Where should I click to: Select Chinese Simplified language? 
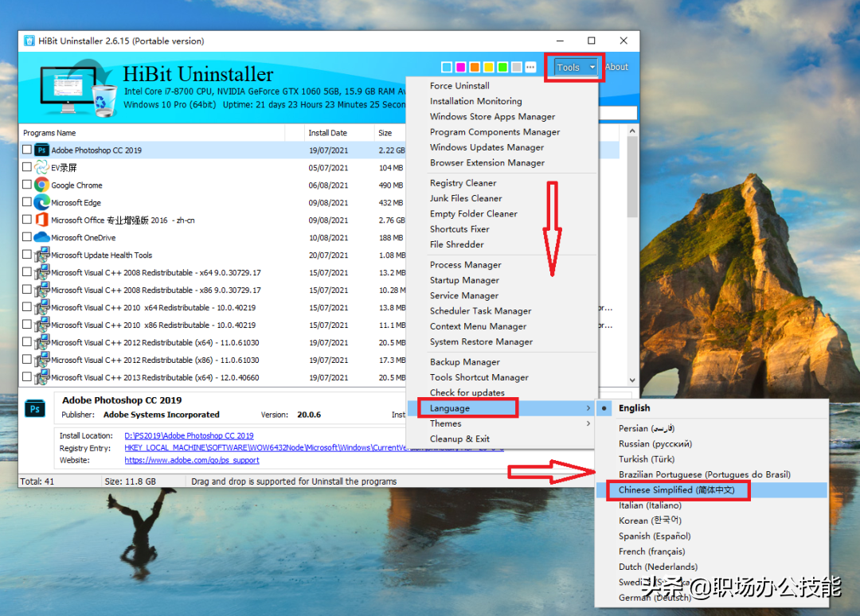pos(712,490)
